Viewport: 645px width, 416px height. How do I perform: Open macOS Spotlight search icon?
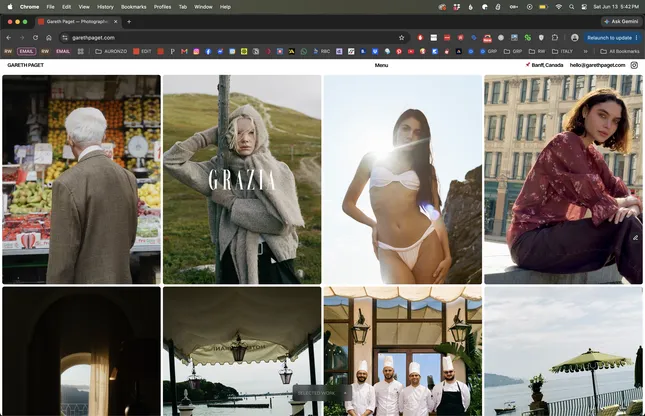[x=571, y=7]
